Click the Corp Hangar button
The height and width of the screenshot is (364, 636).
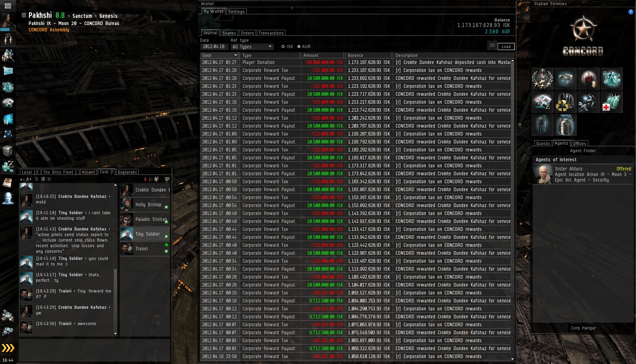pos(583,328)
